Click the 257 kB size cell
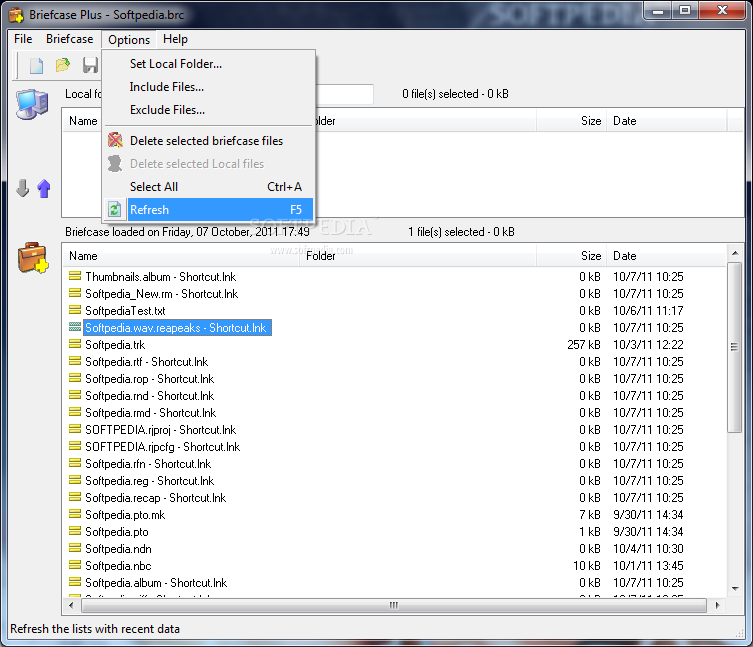Screen dimensions: 753x647 [584, 345]
